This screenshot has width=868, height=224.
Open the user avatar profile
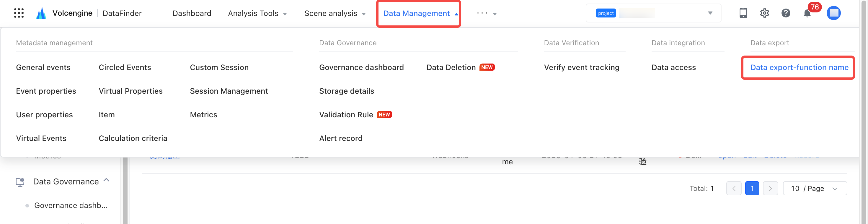pos(833,13)
